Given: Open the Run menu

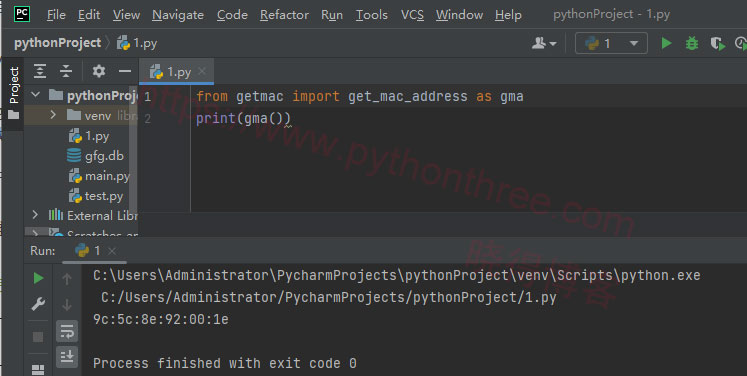Looking at the screenshot, I should (332, 15).
